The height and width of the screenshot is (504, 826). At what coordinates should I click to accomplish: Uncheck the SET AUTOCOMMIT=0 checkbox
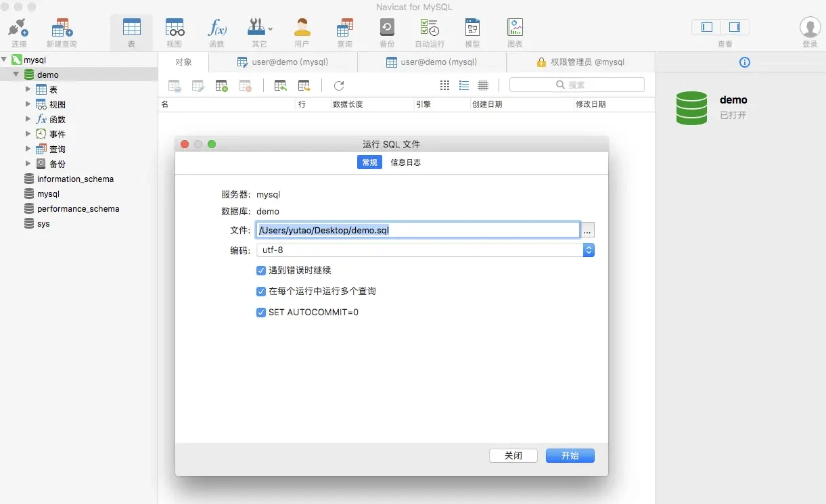[261, 313]
